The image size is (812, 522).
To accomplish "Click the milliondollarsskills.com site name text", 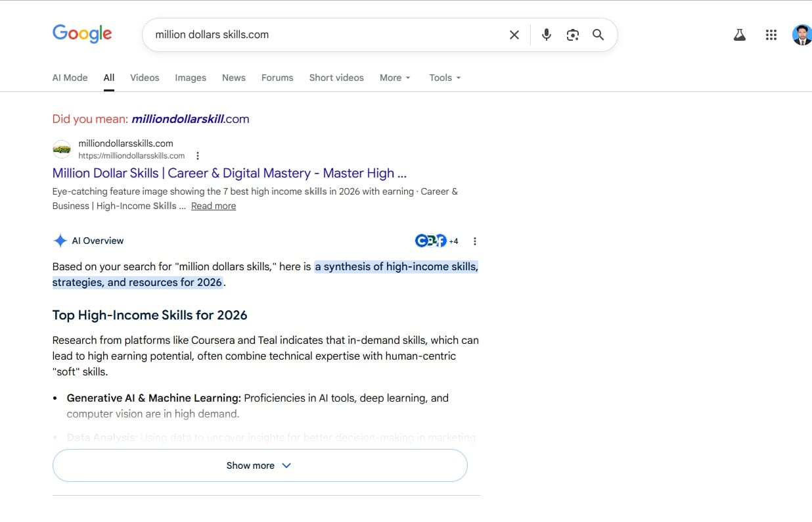I will [x=125, y=143].
